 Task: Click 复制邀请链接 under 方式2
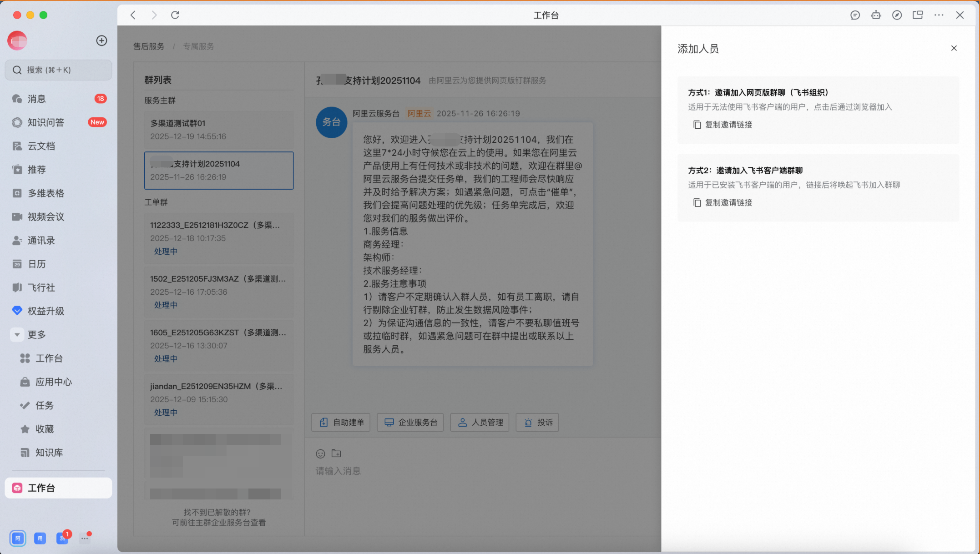pos(728,202)
